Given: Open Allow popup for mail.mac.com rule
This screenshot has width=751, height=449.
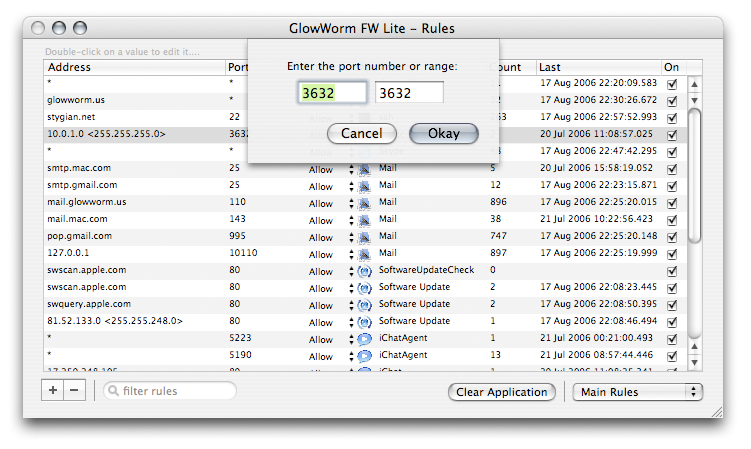Looking at the screenshot, I should tap(331, 220).
